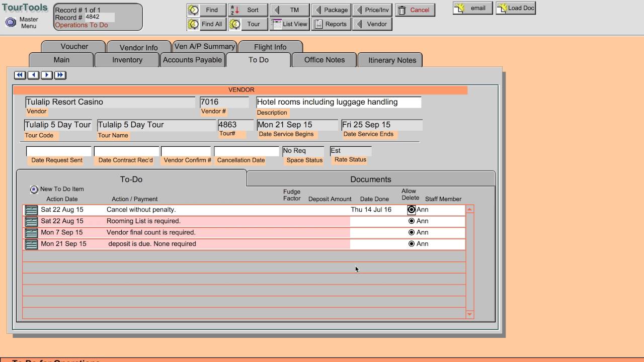The height and width of the screenshot is (362, 644).
Task: Open detail icon for Cancel without penalty row
Action: click(31, 210)
